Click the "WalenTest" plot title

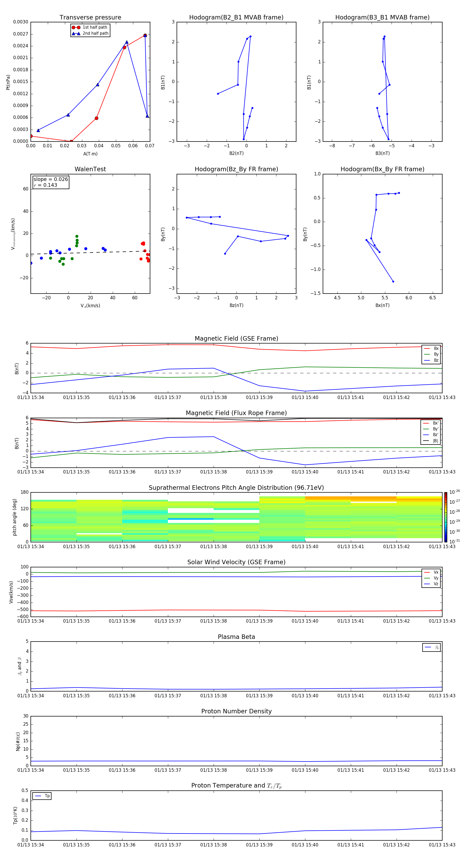pyautogui.click(x=90, y=169)
